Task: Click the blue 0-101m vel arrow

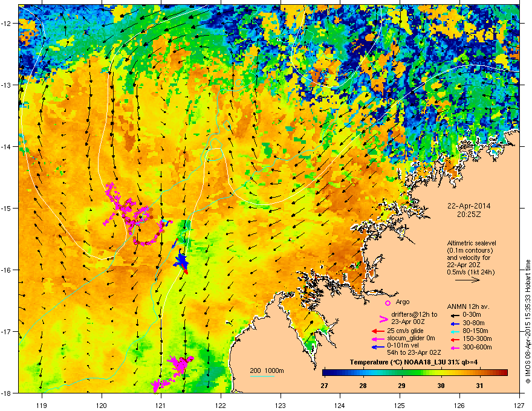Action: click(x=378, y=346)
